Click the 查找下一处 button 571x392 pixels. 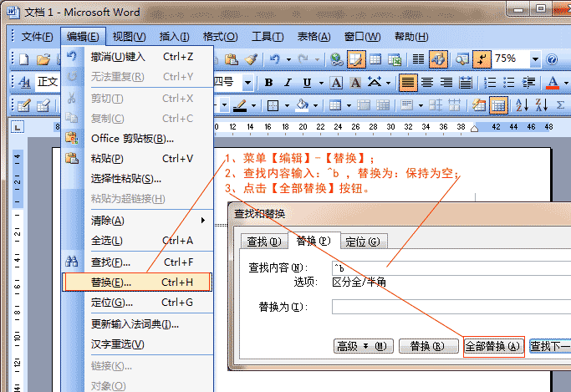click(x=550, y=346)
